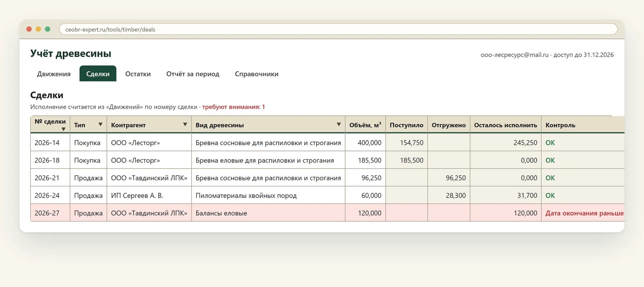Select deal number 2026-18
This screenshot has height=287, width=644.
pos(47,160)
